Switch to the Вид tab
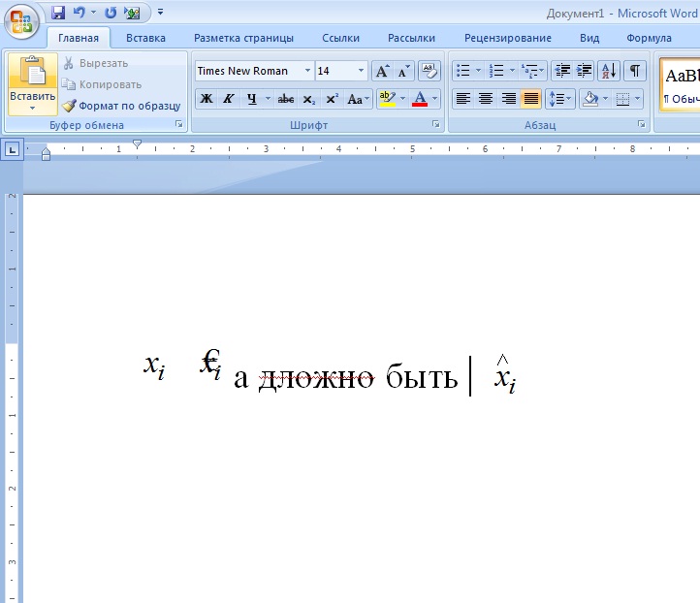700x603 pixels. click(x=589, y=38)
